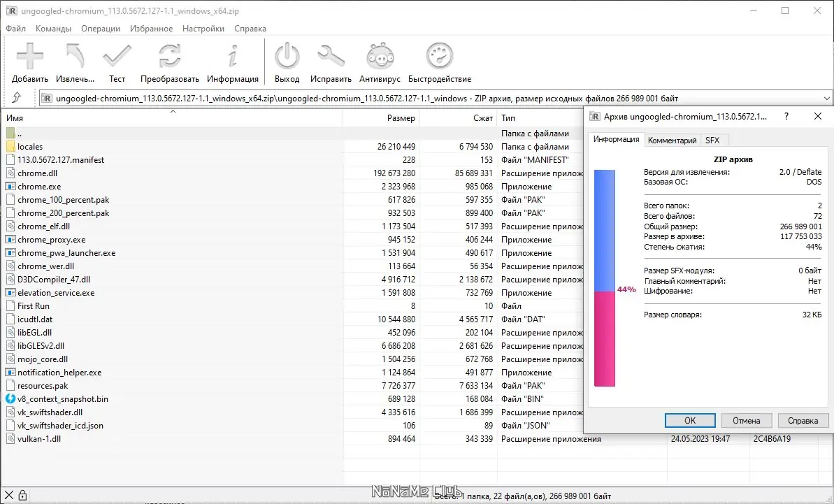Click the Справка button in archive dialog
Viewport: 834px width, 504px height.
tap(803, 420)
